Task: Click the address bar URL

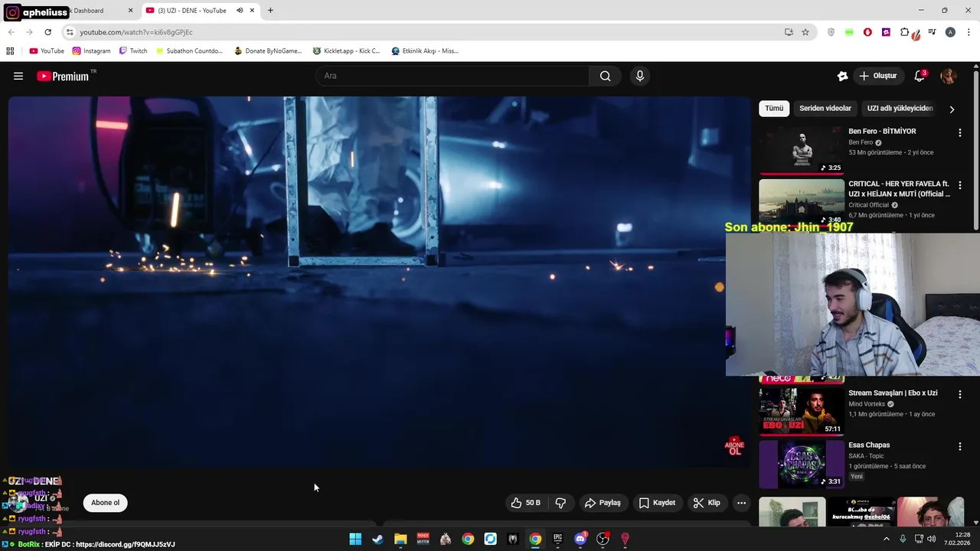Action: click(x=136, y=32)
